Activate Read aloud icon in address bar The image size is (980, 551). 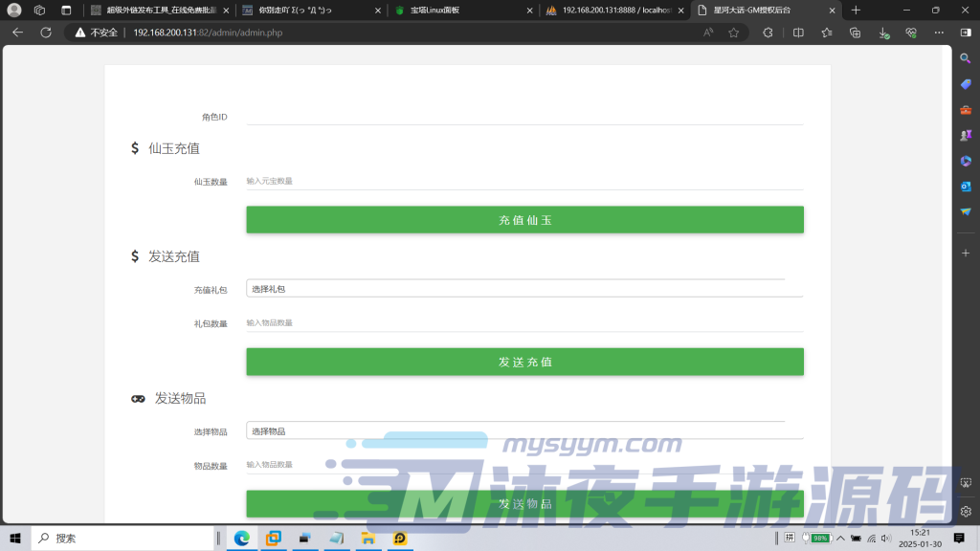[706, 32]
